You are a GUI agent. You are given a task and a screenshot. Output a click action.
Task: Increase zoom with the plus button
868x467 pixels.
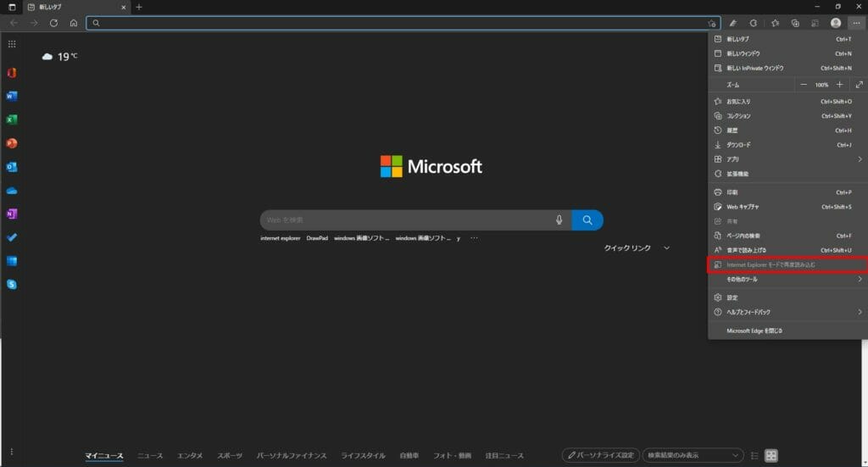click(840, 85)
